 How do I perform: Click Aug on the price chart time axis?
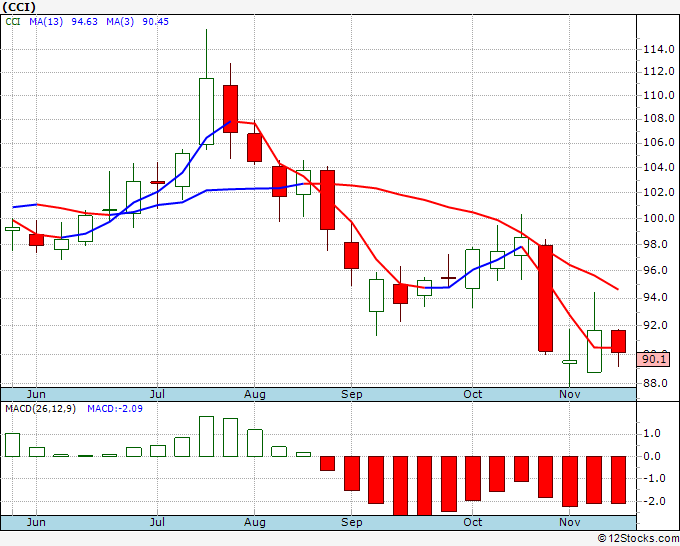coord(255,394)
